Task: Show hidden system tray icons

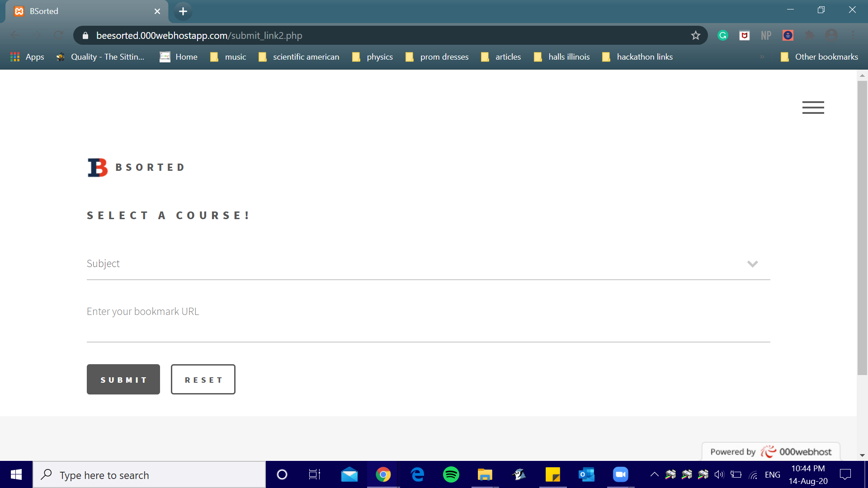Action: click(x=654, y=474)
